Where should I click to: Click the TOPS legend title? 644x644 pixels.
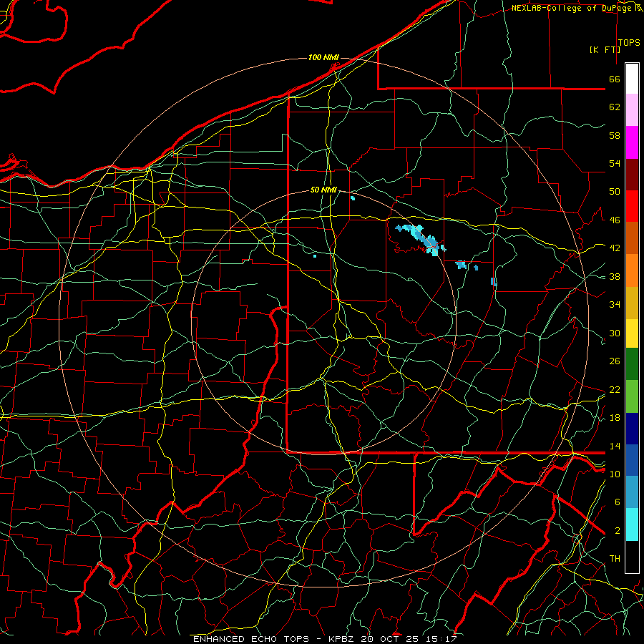pos(629,43)
